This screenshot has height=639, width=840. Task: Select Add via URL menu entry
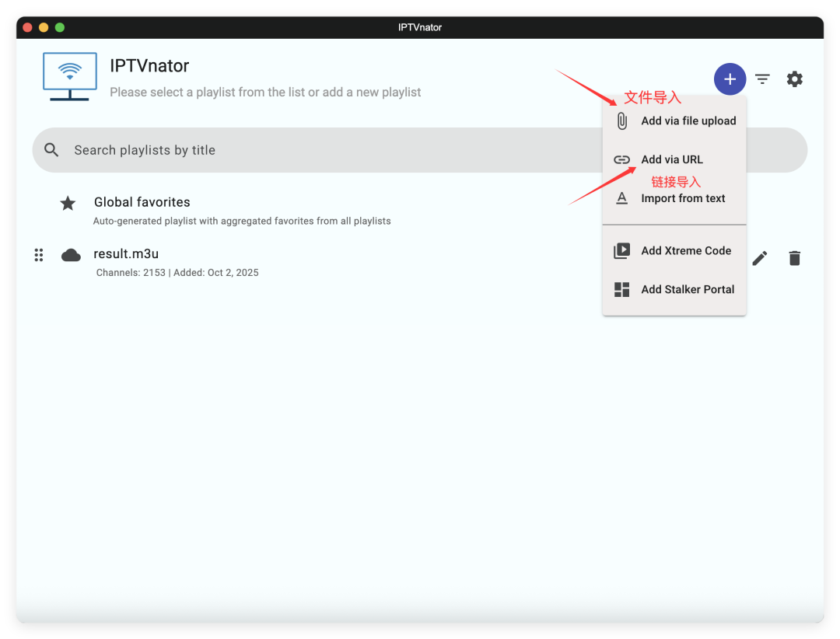tap(674, 159)
